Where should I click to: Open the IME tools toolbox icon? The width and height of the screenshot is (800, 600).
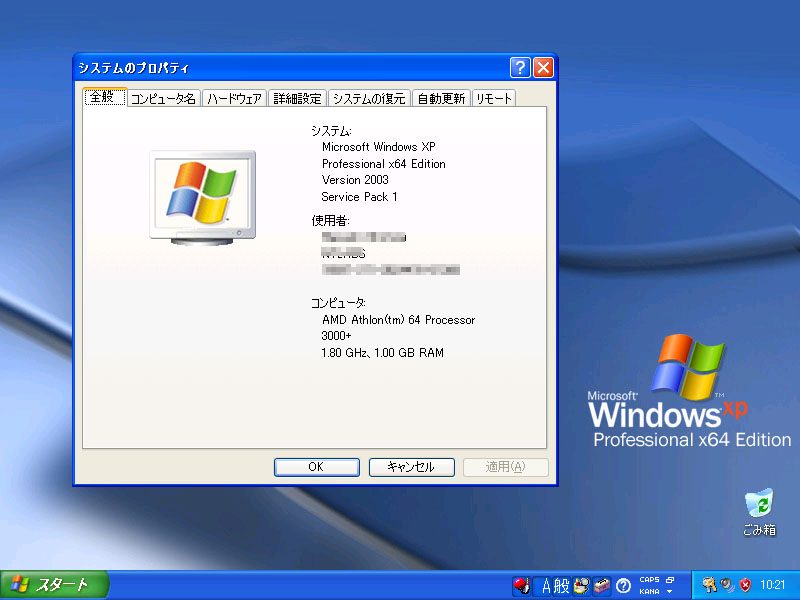602,586
